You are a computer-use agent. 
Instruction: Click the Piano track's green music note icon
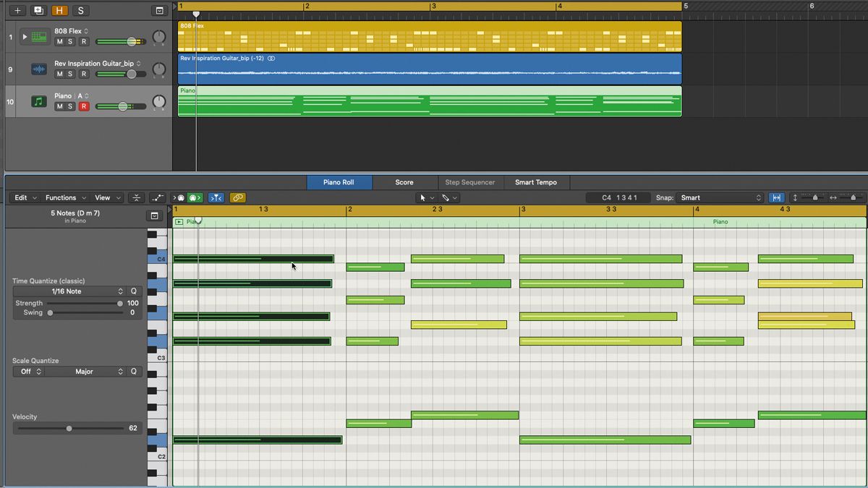pyautogui.click(x=38, y=100)
